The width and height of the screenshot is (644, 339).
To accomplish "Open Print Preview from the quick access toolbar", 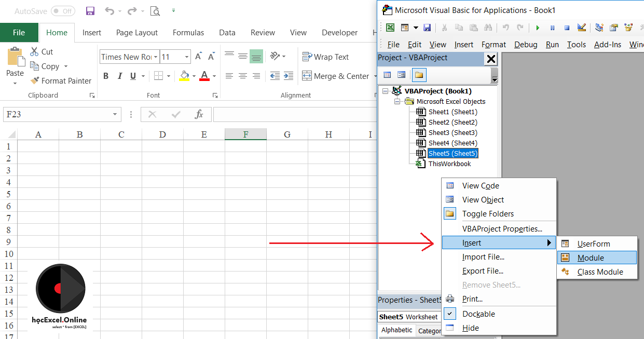I will pos(155,11).
